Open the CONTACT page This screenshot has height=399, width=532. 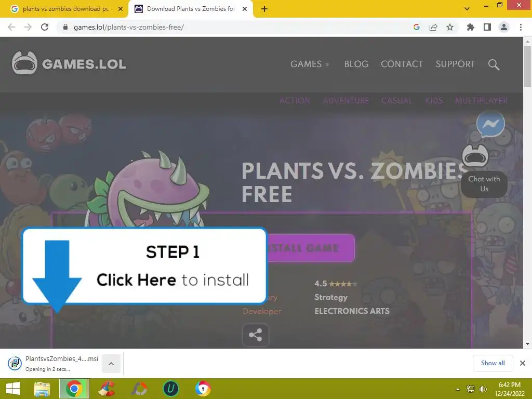click(x=402, y=64)
